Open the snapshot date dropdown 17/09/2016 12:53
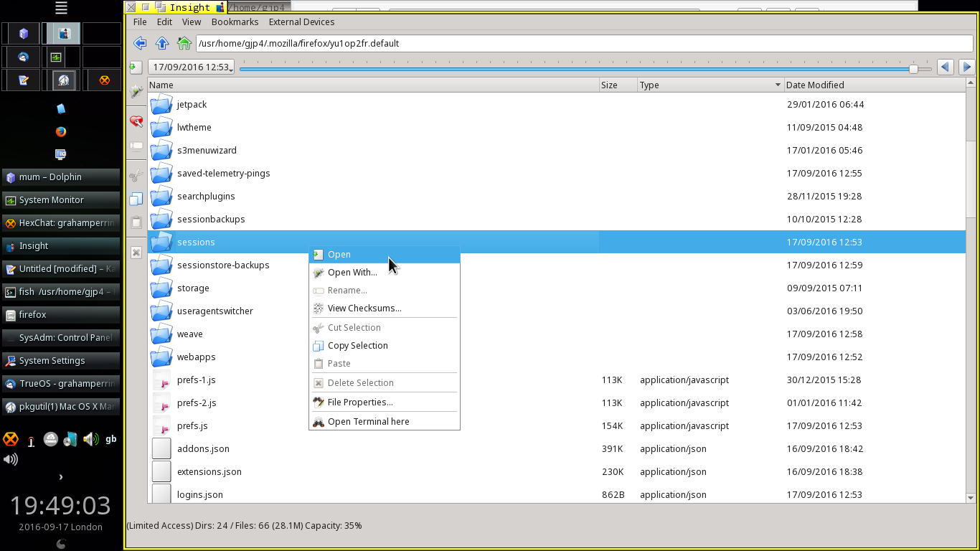This screenshot has height=551, width=980. [x=192, y=67]
